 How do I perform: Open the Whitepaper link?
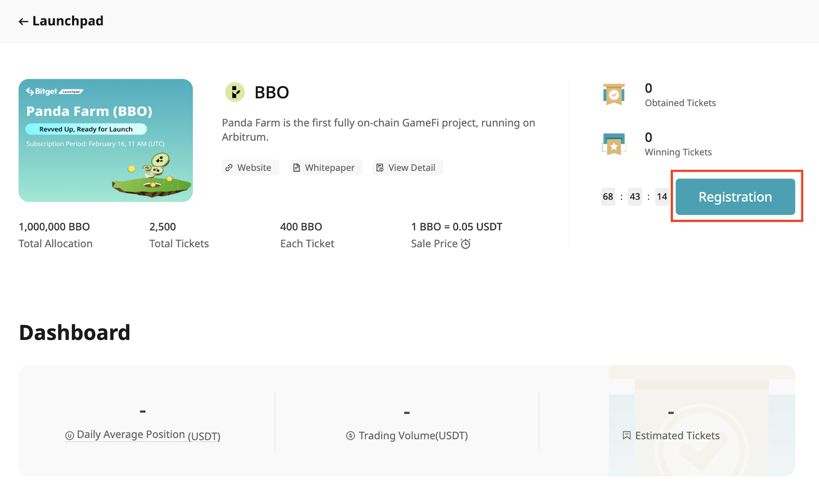(x=326, y=167)
